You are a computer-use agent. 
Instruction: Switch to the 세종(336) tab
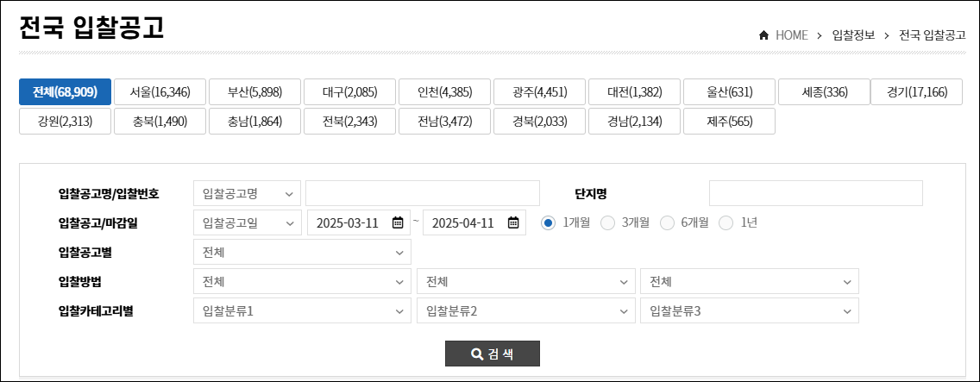tap(825, 92)
